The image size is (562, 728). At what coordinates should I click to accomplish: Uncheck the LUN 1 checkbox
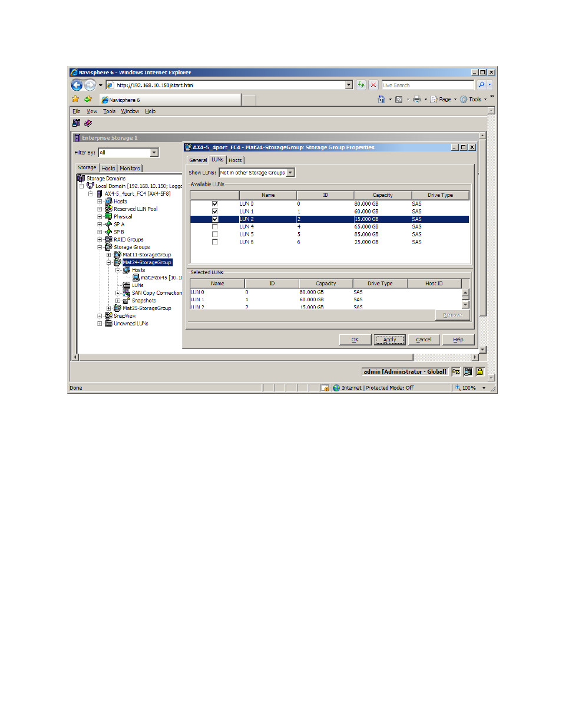point(215,211)
